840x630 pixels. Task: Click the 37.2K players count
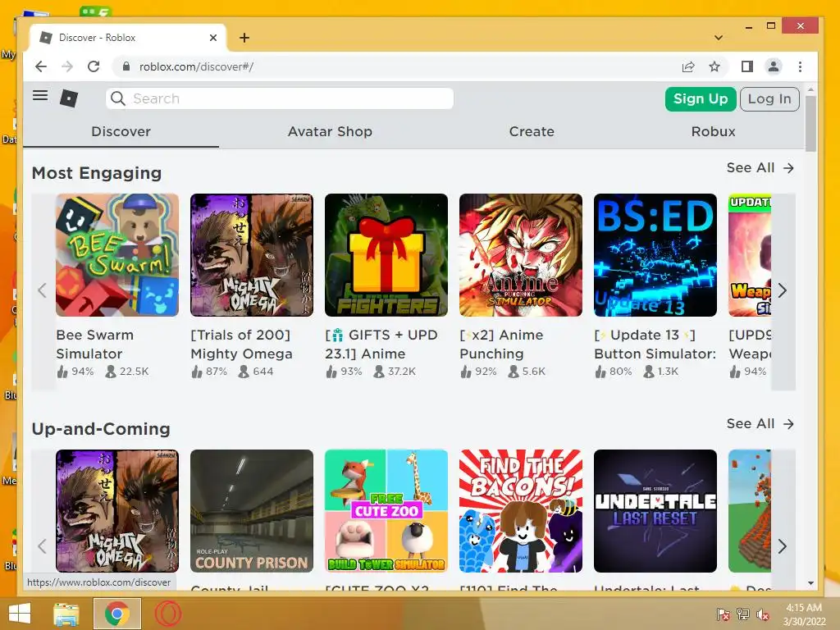[x=395, y=372]
